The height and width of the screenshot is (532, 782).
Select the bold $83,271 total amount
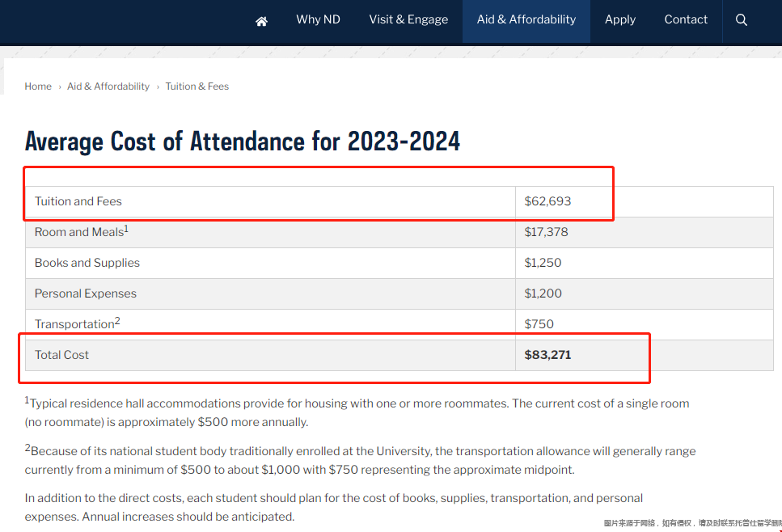click(547, 355)
